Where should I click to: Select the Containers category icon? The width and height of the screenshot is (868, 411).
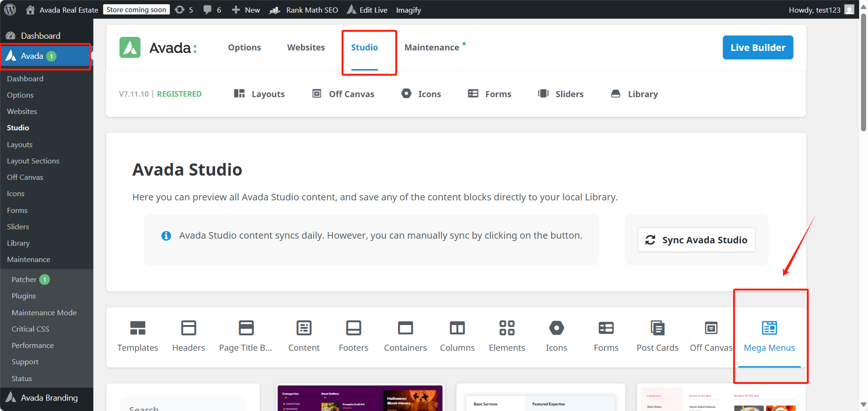[x=405, y=328]
